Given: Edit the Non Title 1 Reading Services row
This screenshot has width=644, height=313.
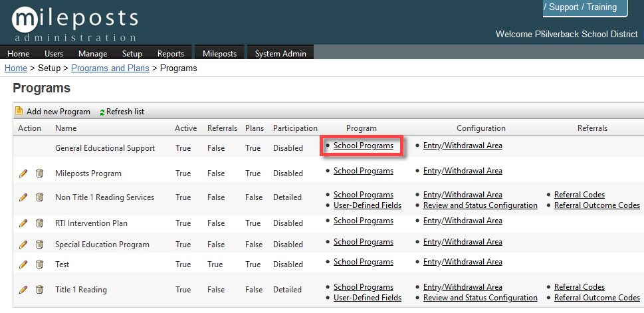Looking at the screenshot, I should (23, 197).
